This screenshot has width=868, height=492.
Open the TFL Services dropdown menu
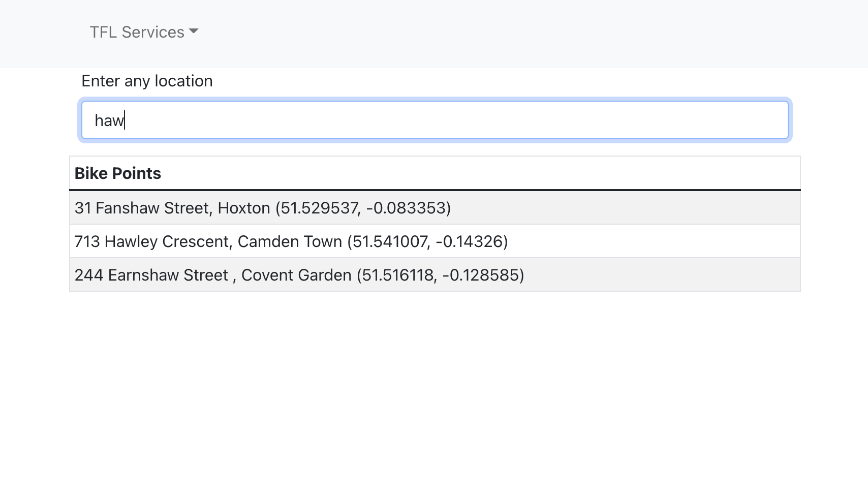pos(144,32)
